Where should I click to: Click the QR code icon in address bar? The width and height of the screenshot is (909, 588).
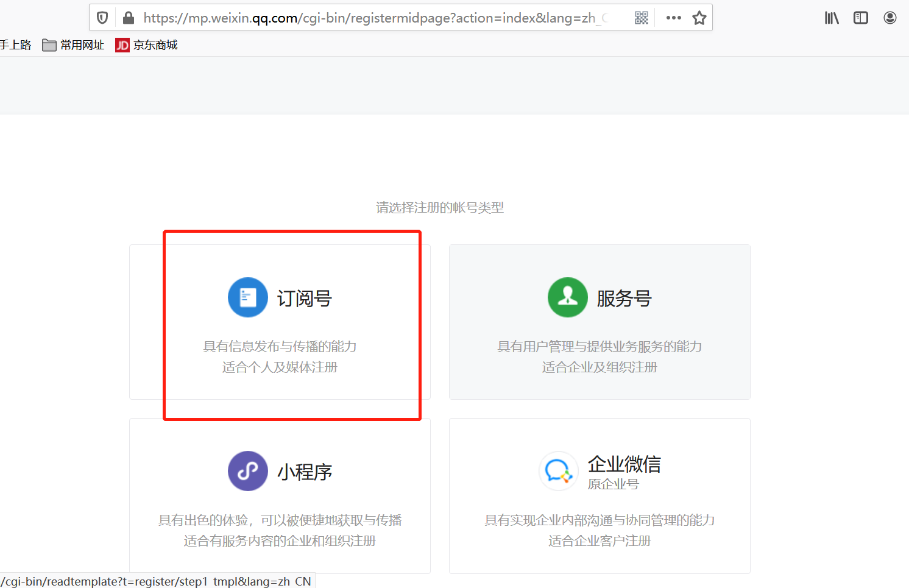tap(642, 18)
